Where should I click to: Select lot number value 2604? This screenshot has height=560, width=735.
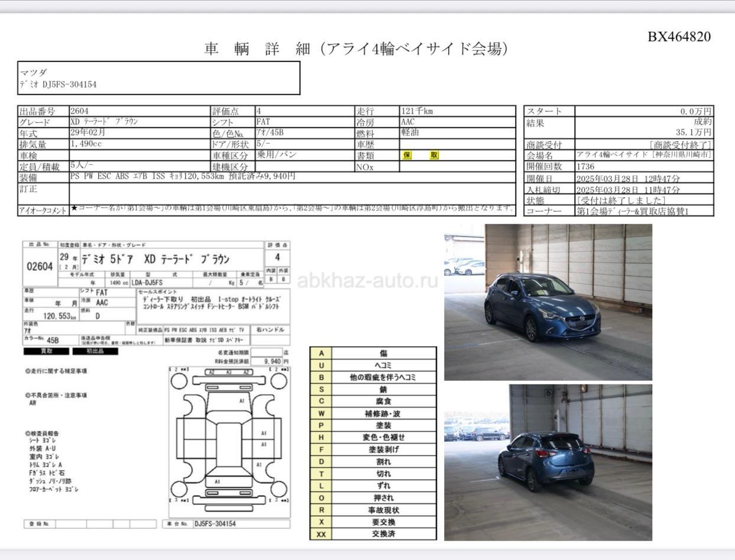point(80,111)
